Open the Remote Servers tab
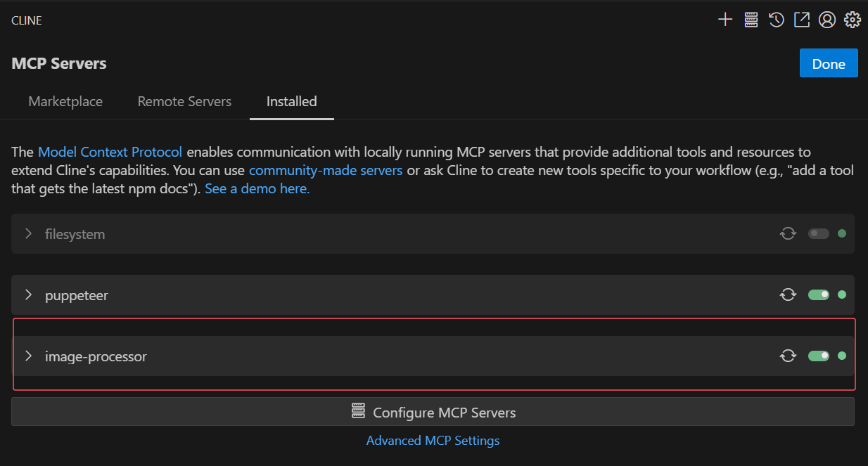Viewport: 868px width, 466px height. click(184, 101)
